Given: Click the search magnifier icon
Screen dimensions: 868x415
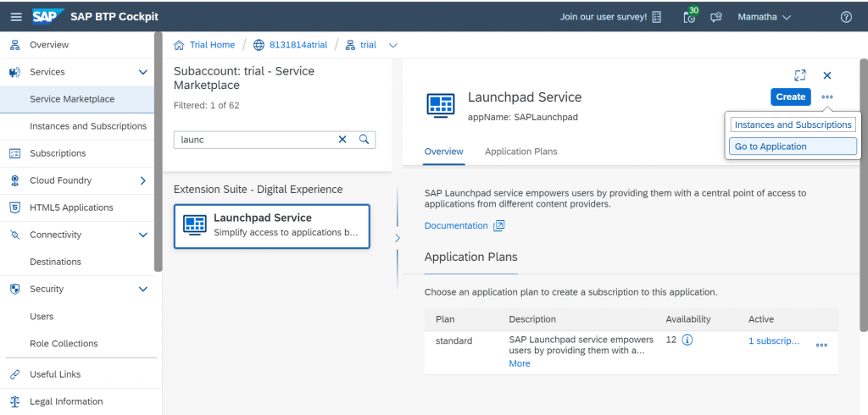Looking at the screenshot, I should pos(364,140).
